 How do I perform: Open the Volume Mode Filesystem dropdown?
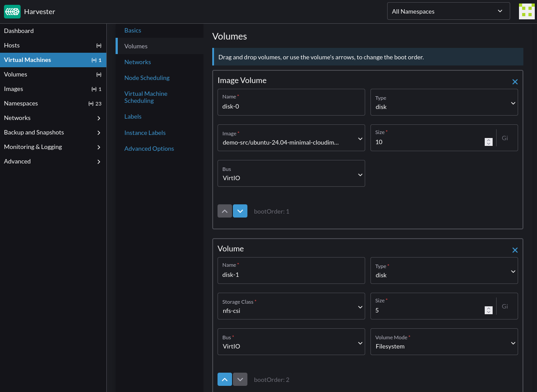point(444,341)
